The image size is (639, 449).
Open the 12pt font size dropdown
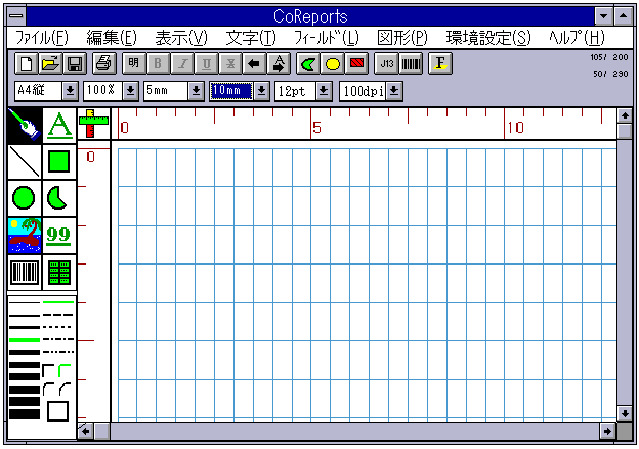pyautogui.click(x=324, y=91)
